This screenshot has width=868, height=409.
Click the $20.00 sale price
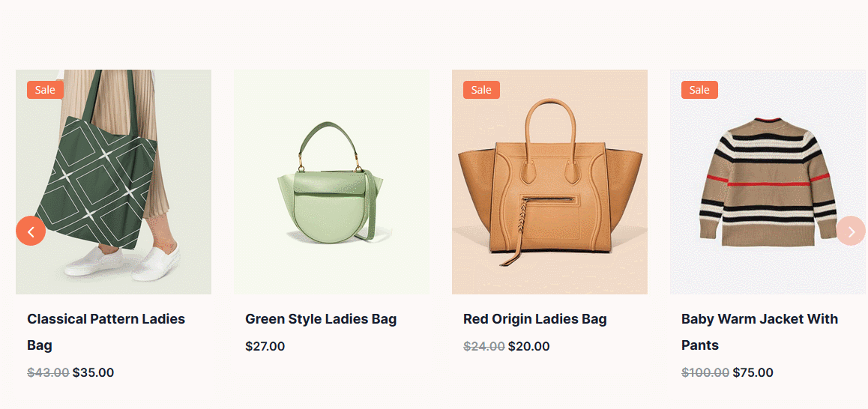(529, 347)
